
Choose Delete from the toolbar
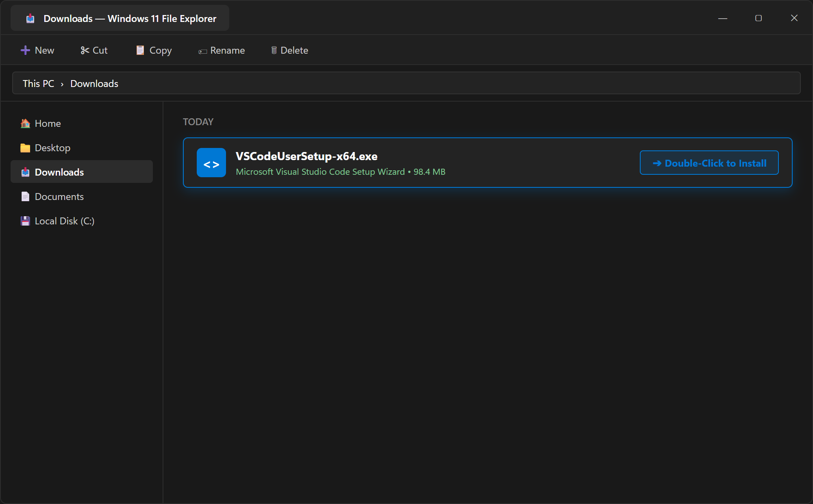(289, 50)
